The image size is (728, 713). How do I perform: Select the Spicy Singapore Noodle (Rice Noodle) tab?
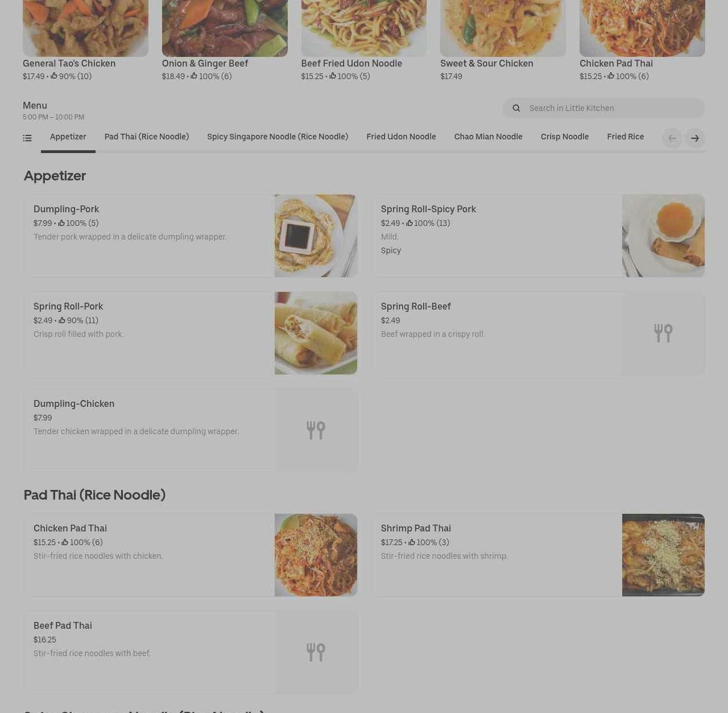pos(278,137)
